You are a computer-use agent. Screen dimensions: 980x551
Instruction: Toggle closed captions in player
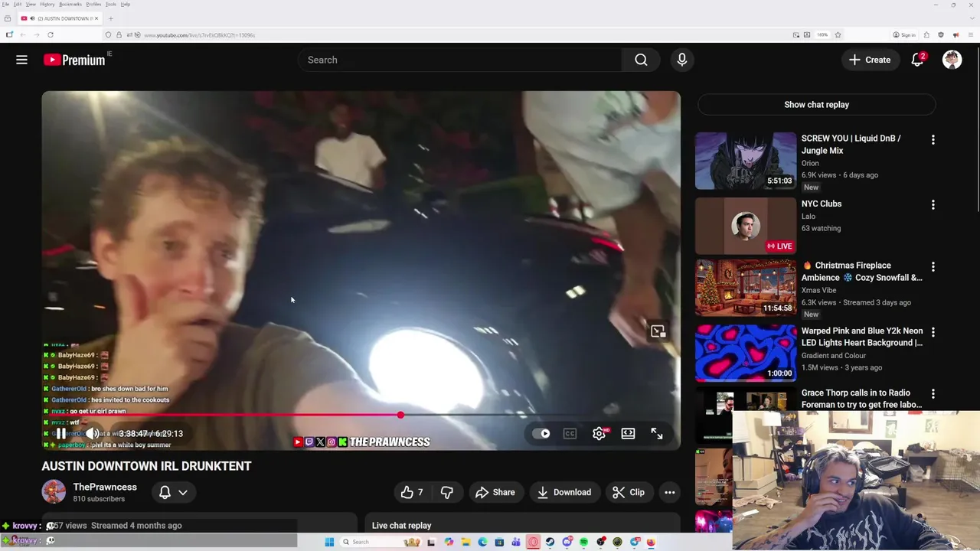[x=570, y=433]
